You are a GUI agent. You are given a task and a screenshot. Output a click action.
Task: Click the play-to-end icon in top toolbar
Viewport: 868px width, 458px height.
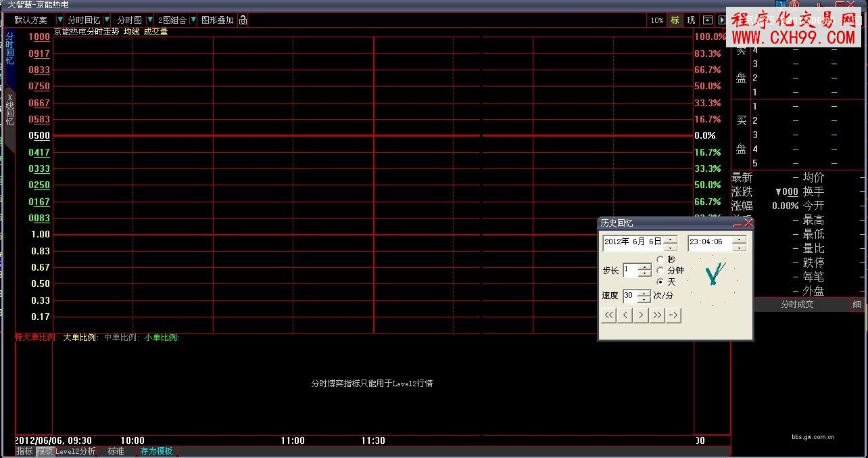(723, 20)
